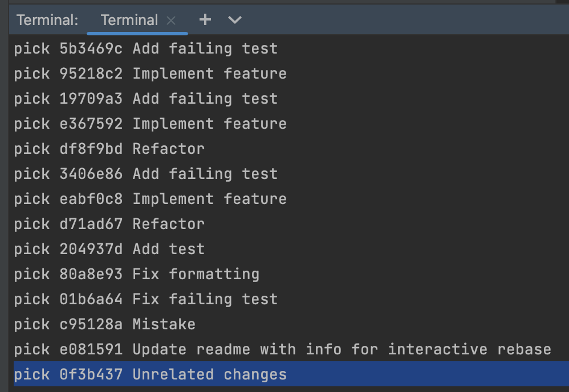
Task: Open the terminal tab list chevron
Action: point(234,19)
